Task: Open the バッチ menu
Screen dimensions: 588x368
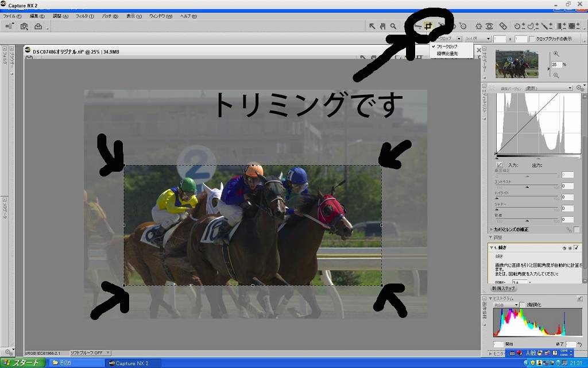Action: click(x=110, y=16)
